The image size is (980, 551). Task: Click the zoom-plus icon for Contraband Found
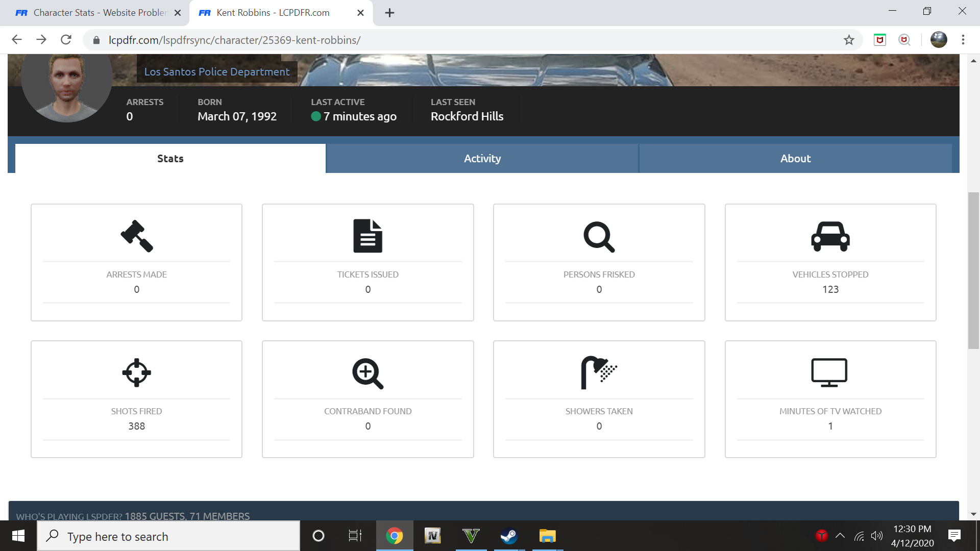tap(367, 373)
